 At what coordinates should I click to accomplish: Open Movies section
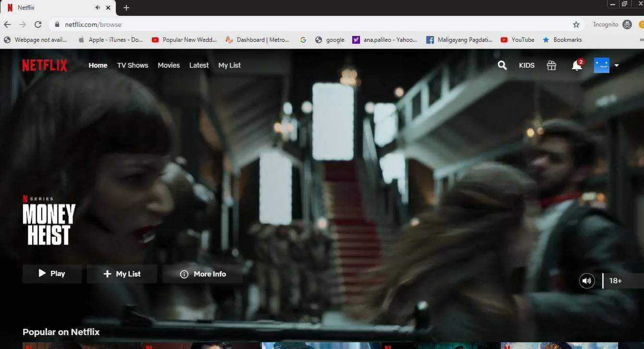(x=169, y=65)
